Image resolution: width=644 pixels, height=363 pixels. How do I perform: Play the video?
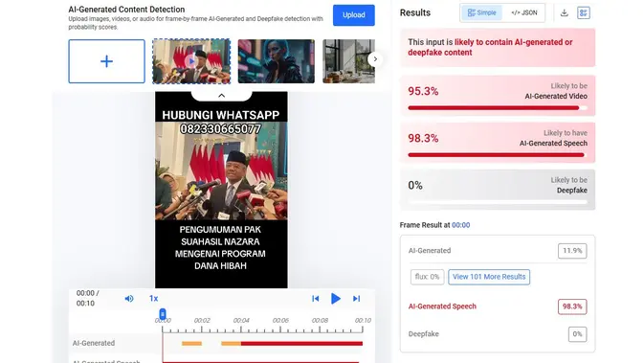coord(336,299)
